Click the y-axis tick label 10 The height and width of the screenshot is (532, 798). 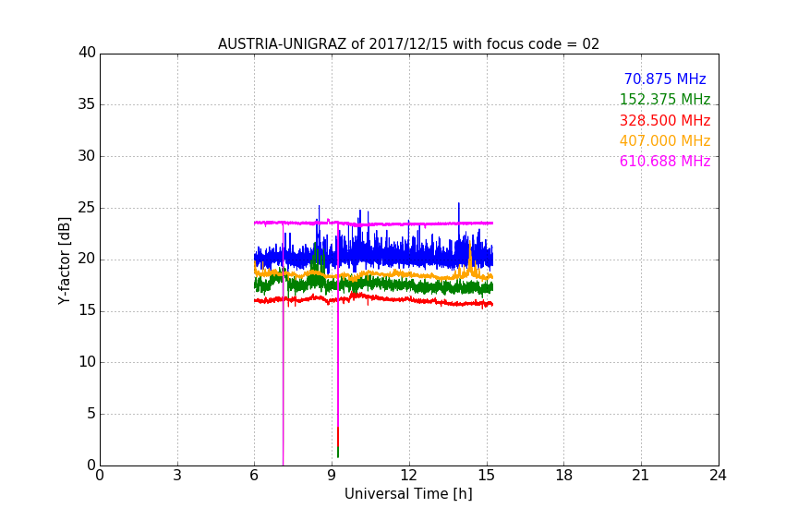pos(87,362)
